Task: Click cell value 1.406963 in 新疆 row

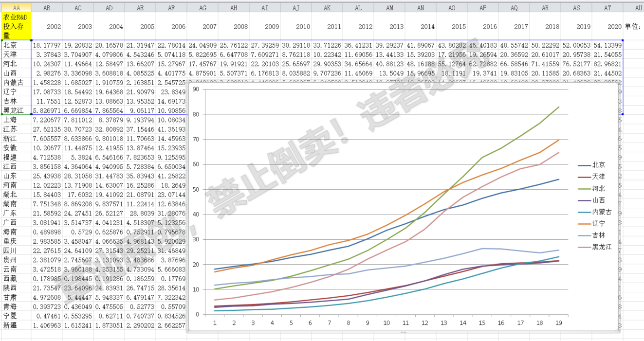Action: click(47, 324)
